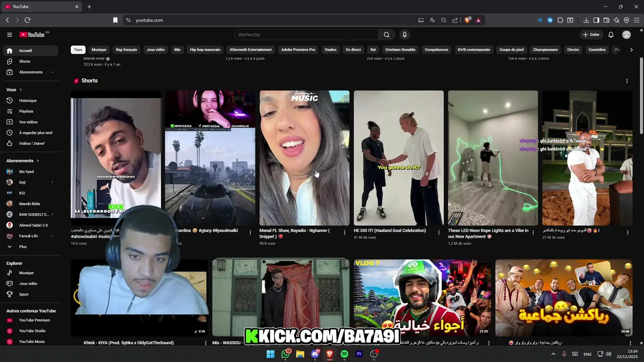
Task: Click the YouTube logo
Action: click(33, 35)
